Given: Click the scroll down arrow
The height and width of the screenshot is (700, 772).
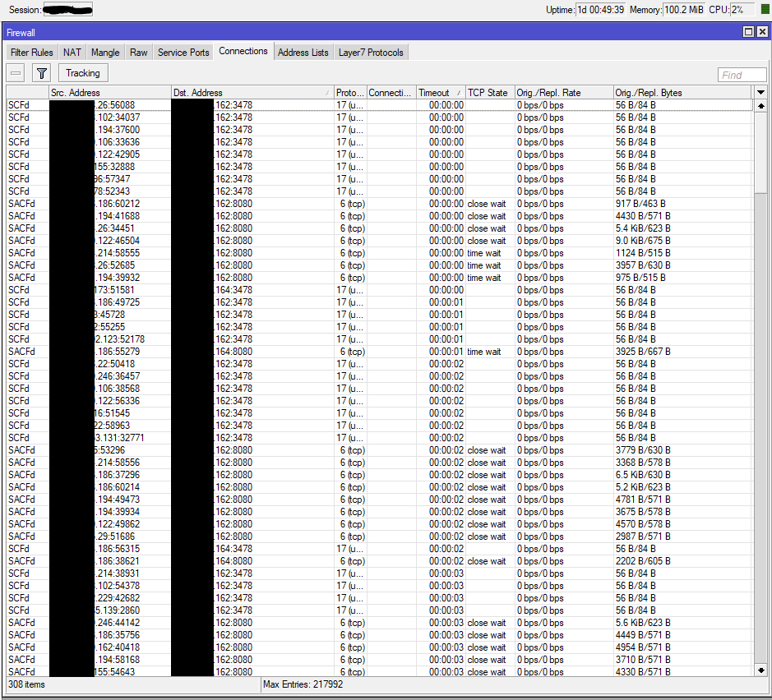Looking at the screenshot, I should pos(760,670).
